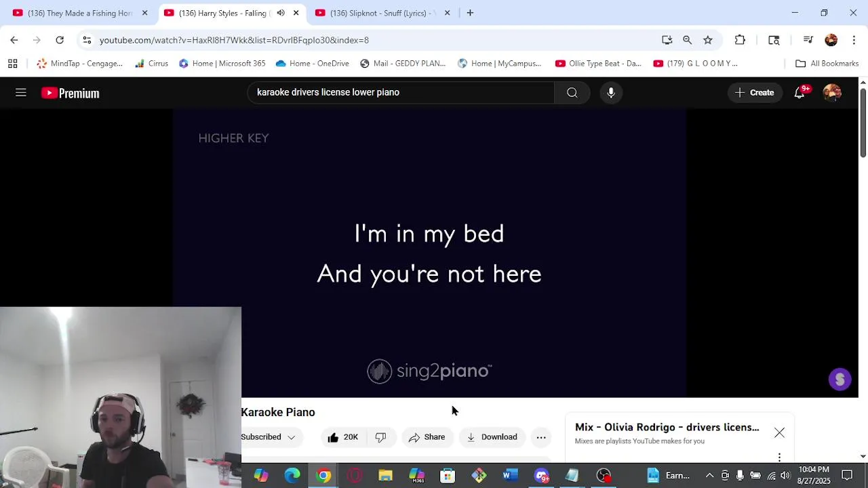868x488 pixels.
Task: Open Word from the taskbar
Action: click(x=510, y=476)
